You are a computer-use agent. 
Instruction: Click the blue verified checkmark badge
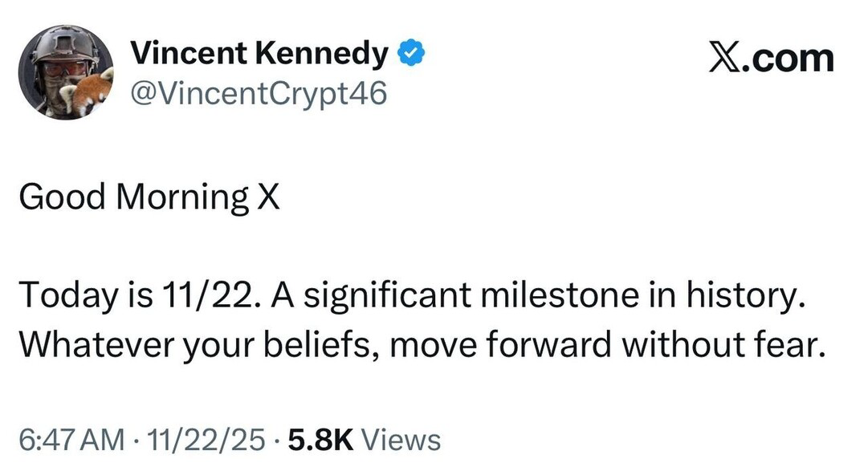pyautogui.click(x=413, y=55)
